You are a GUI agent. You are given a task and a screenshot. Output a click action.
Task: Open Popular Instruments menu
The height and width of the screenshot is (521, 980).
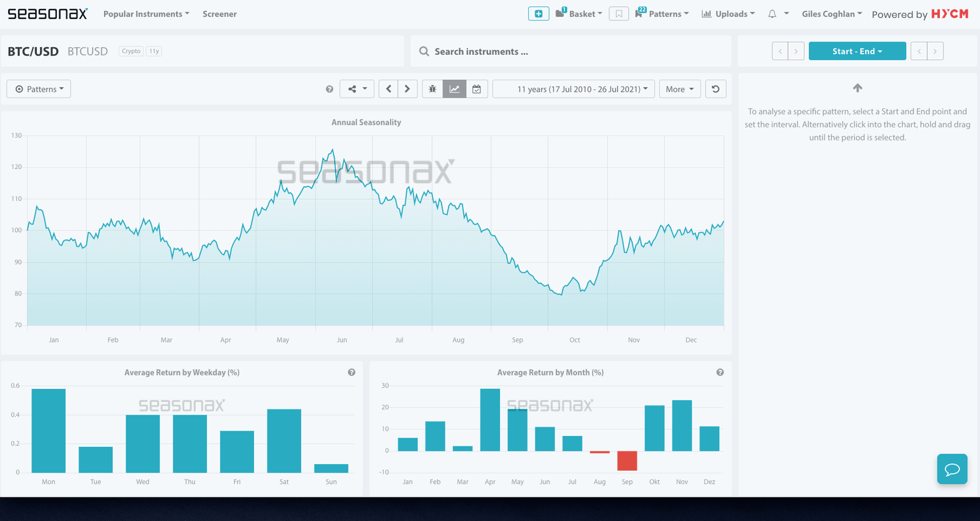pos(146,14)
